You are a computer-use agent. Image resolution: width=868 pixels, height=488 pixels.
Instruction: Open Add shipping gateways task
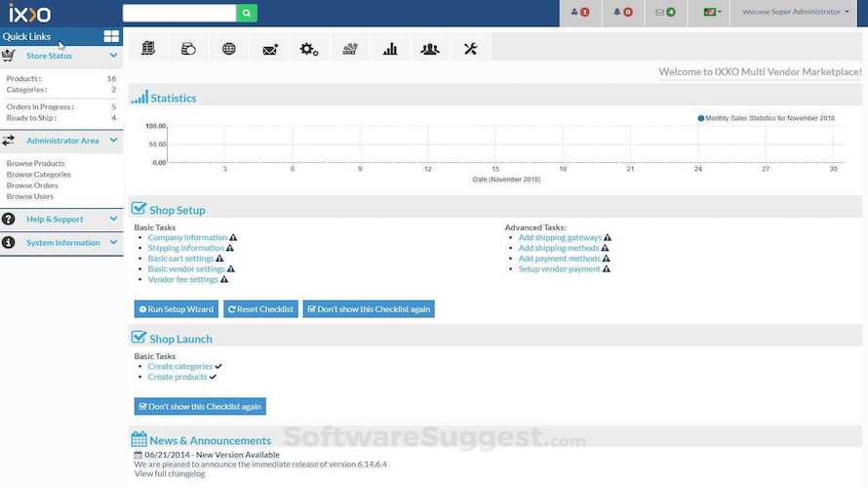pyautogui.click(x=560, y=237)
